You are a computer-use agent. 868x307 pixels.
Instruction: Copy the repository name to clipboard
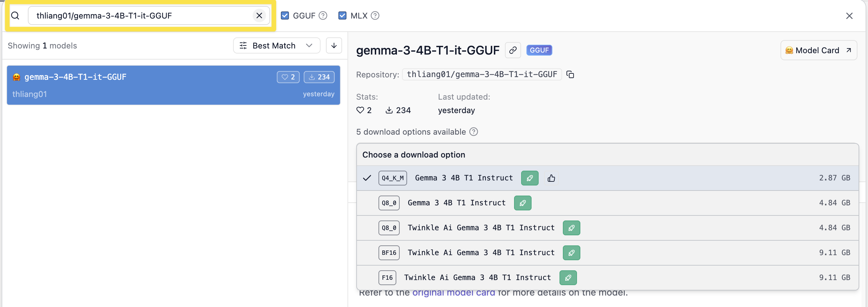(570, 74)
